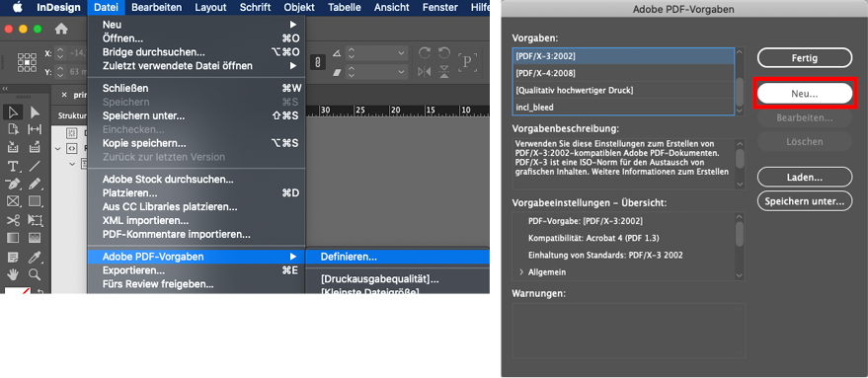Click the Flip Horizontal icon
Viewport: 868px width, 378px height.
coord(425,71)
